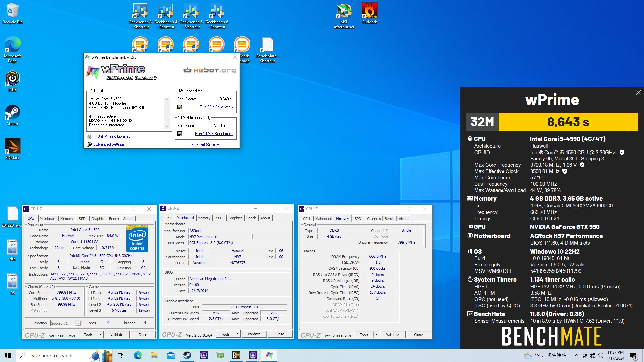
Task: Select the BenchMate Shortcut desktop file
Action: pyautogui.click(x=267, y=50)
